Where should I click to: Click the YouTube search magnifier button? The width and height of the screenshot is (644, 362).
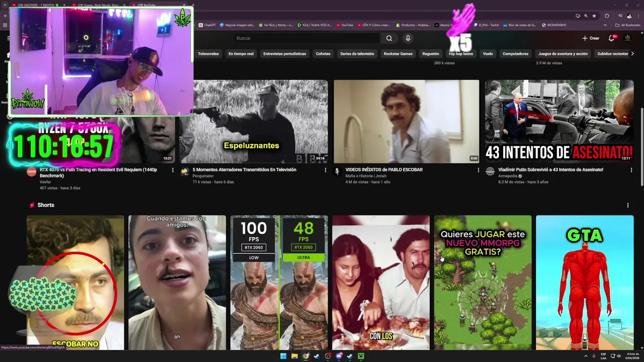[389, 38]
